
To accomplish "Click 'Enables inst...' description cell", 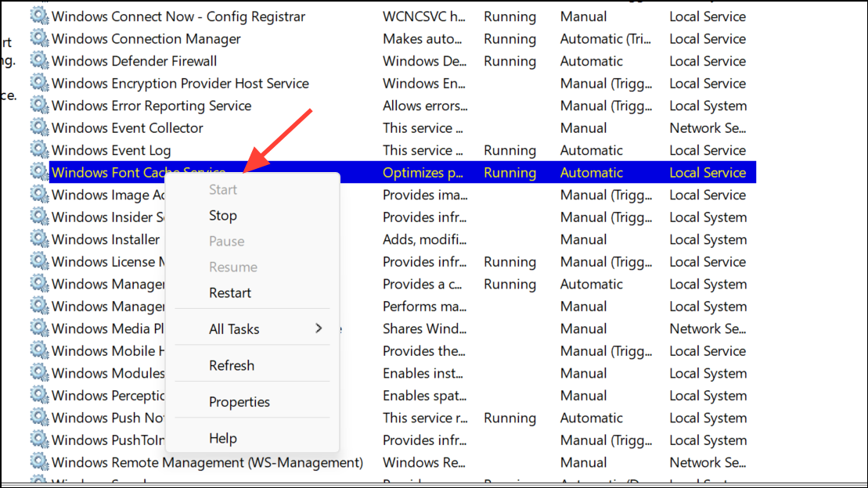I will (423, 374).
